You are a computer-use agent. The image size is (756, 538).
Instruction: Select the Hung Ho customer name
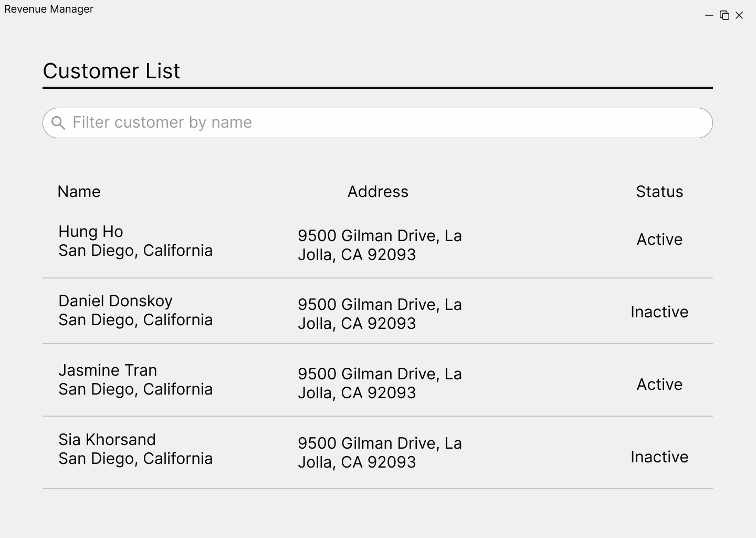pyautogui.click(x=91, y=232)
